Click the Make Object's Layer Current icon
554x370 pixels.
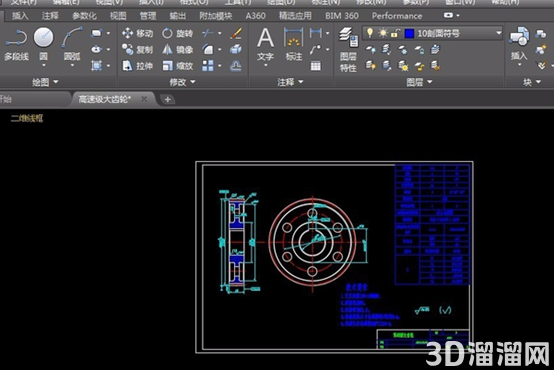click(435, 50)
